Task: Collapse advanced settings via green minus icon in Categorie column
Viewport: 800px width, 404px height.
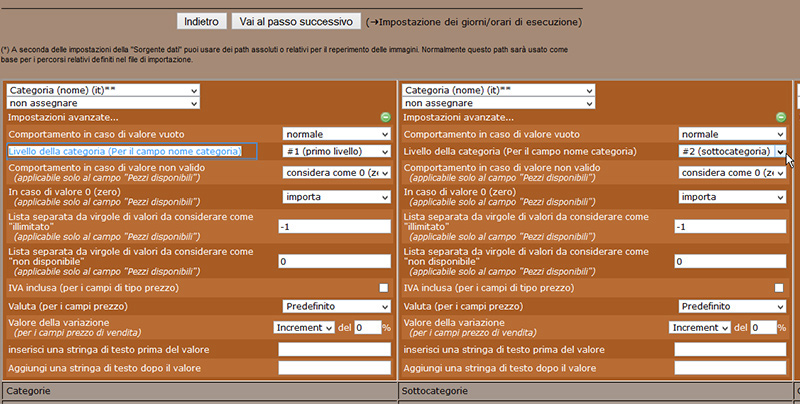Action: tap(386, 117)
